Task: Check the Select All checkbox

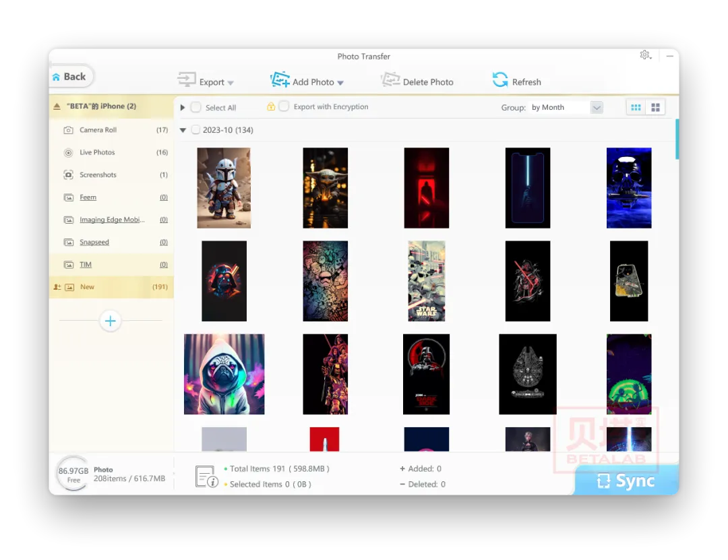Action: [x=196, y=107]
